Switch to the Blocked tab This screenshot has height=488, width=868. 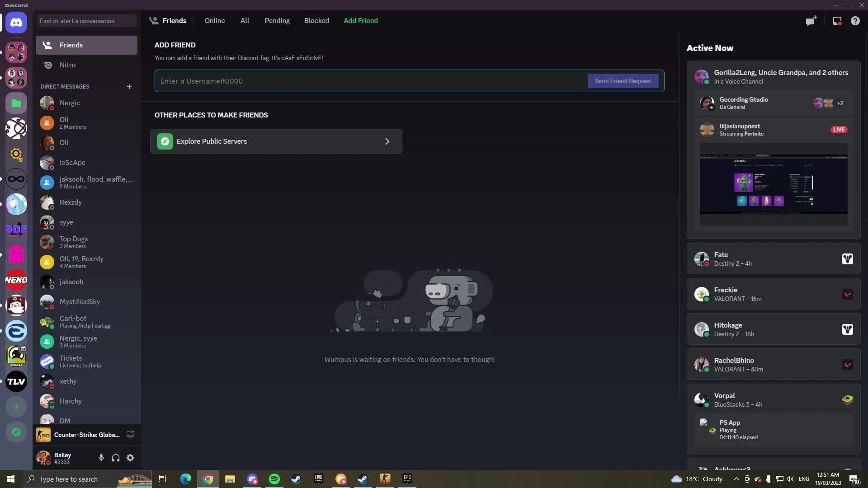(x=316, y=21)
